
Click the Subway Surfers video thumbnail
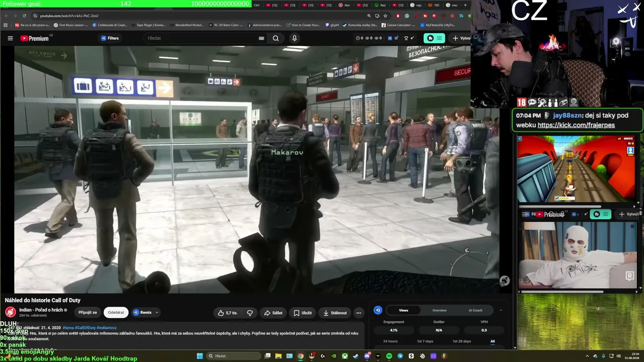tap(576, 168)
